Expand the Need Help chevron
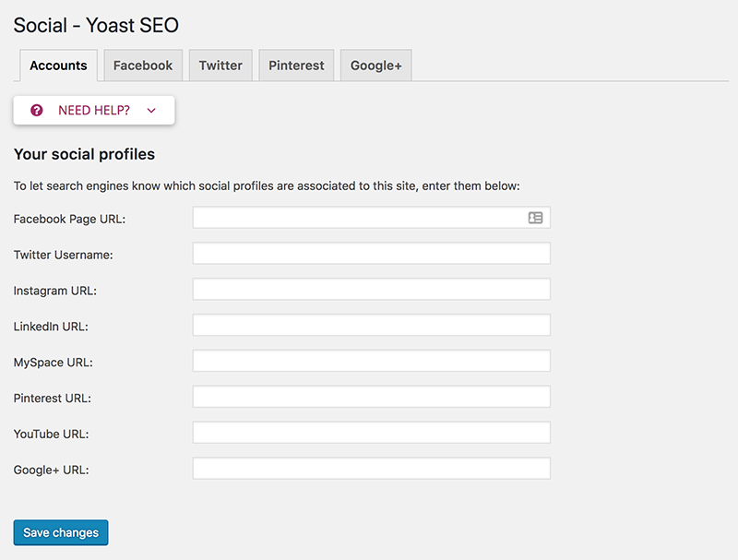 click(x=151, y=111)
